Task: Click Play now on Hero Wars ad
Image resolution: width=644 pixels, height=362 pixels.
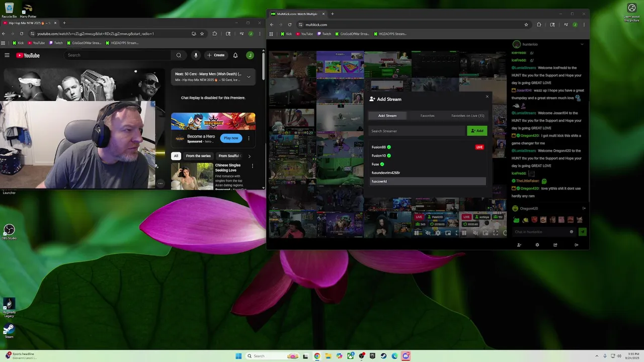Action: click(x=231, y=138)
